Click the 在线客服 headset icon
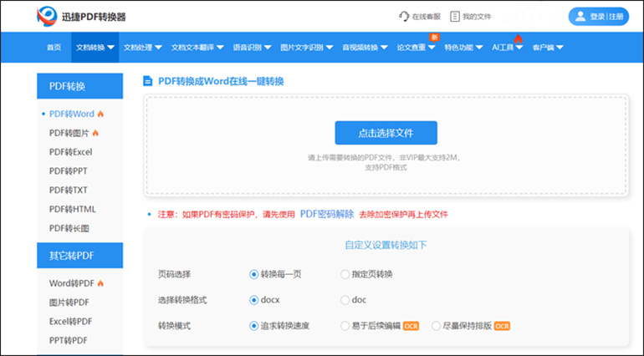 point(404,17)
